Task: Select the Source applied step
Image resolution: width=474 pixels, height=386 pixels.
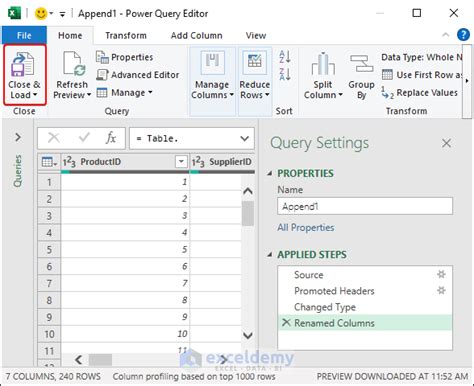Action: (365, 275)
